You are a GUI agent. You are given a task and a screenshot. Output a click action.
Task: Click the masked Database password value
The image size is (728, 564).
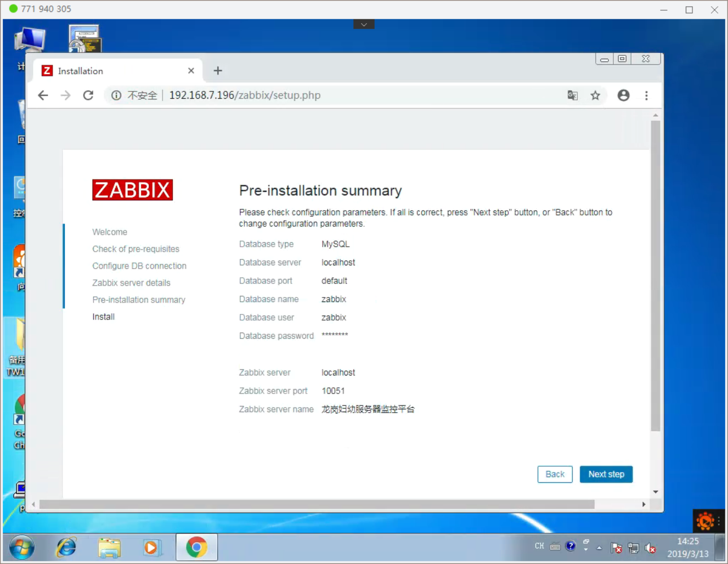(335, 335)
